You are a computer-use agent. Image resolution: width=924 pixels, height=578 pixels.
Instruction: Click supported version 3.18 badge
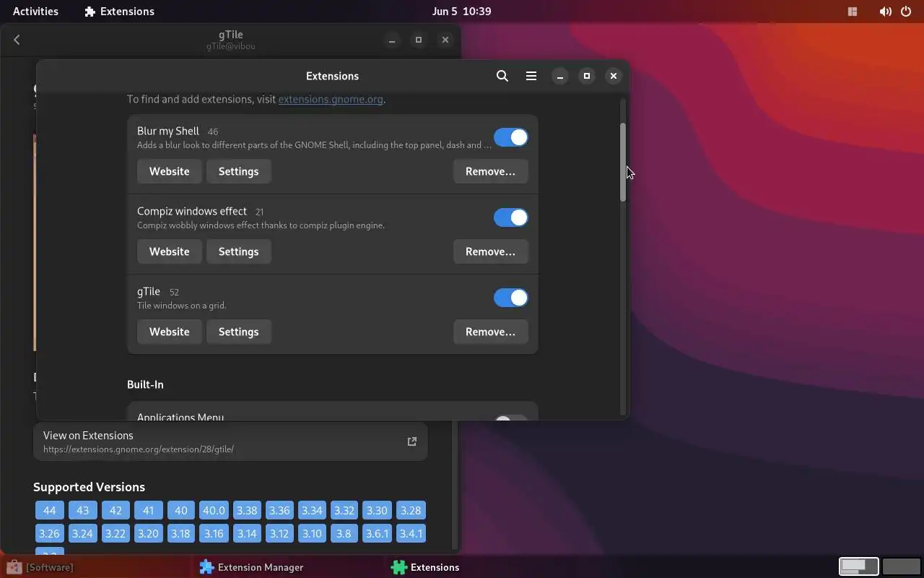(180, 533)
